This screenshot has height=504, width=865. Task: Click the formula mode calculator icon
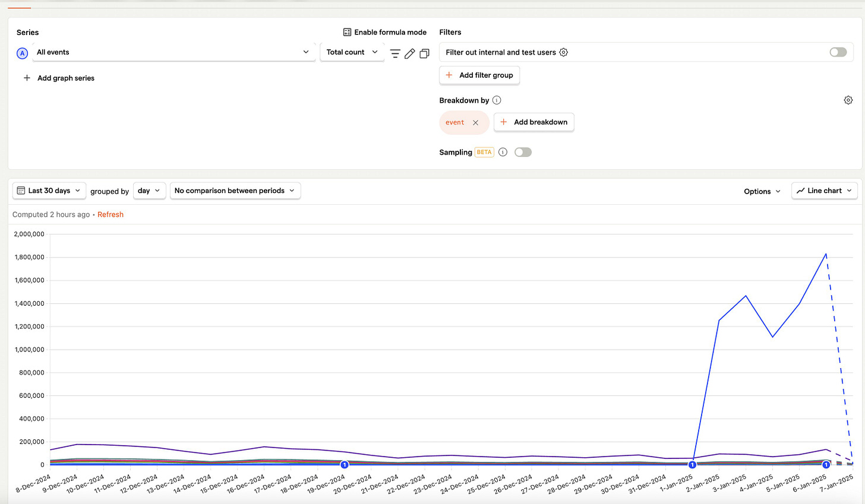[347, 32]
